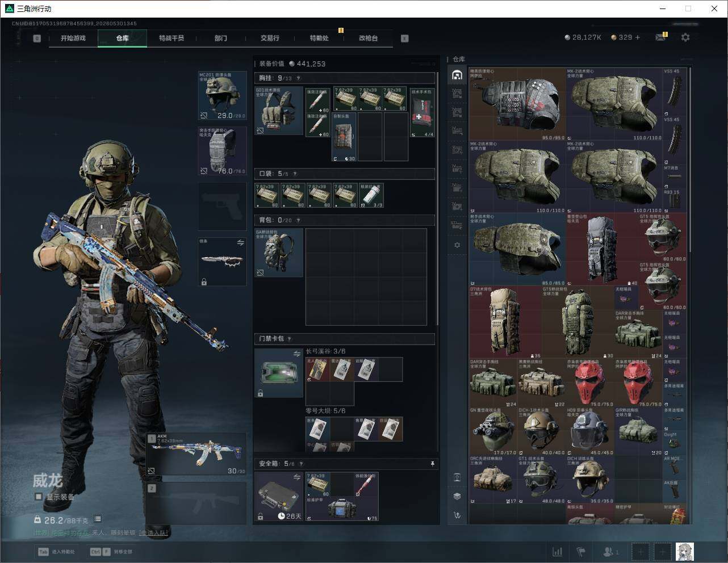Show help for 口袋 capacity
The height and width of the screenshot is (563, 728).
294,174
